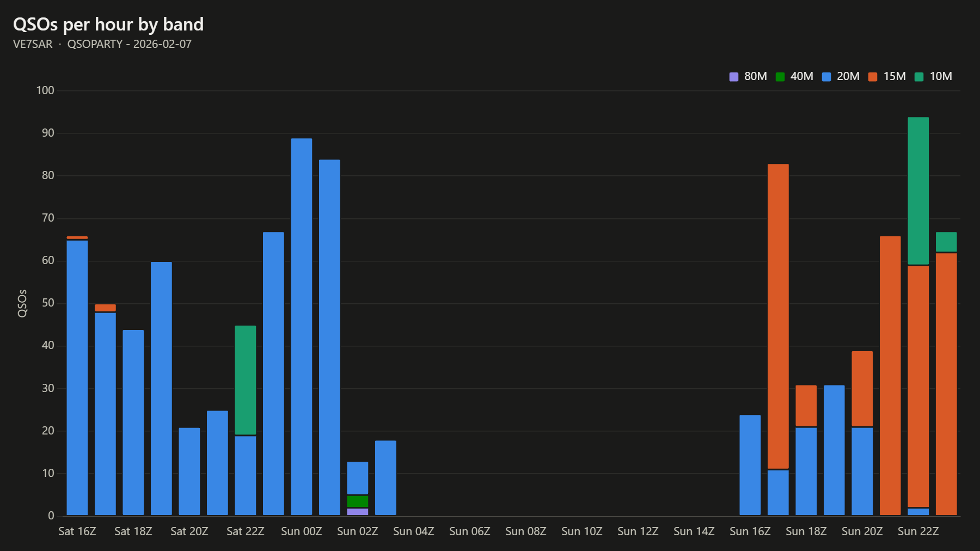Click the blue 20M segment at Sun 02Z

tap(358, 478)
